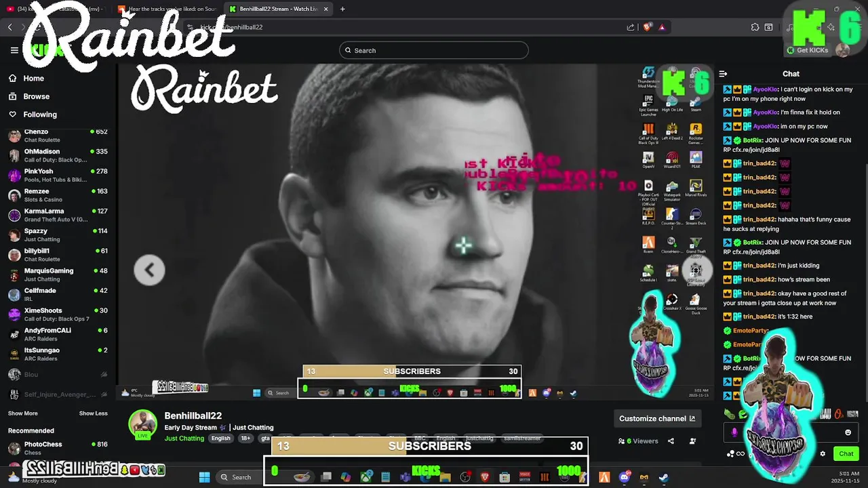The width and height of the screenshot is (868, 488).
Task: Open the browser extensions puzzle icon
Action: [x=755, y=27]
